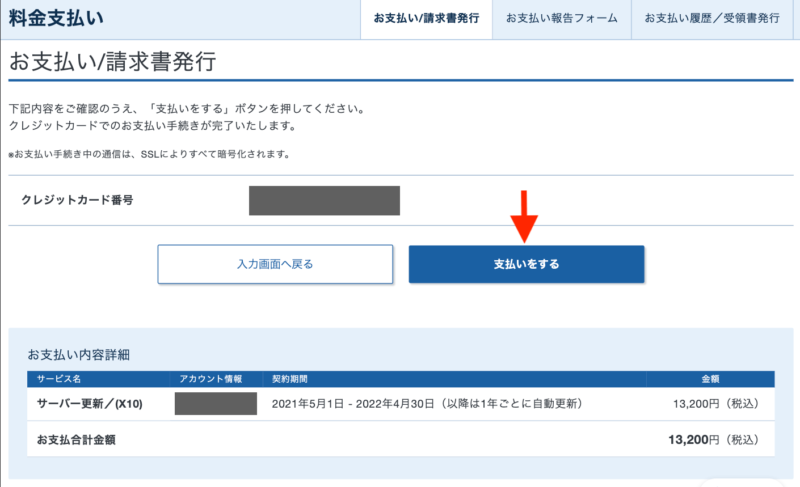The image size is (800, 487).
Task: Click the masked account info cell
Action: pyautogui.click(x=216, y=403)
